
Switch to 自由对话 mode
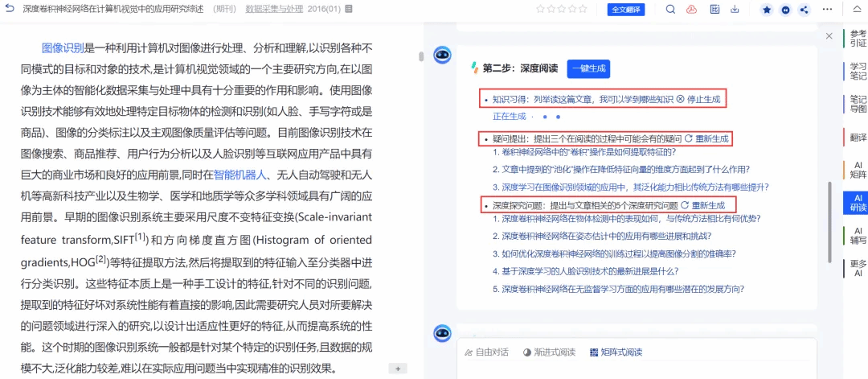click(x=487, y=352)
